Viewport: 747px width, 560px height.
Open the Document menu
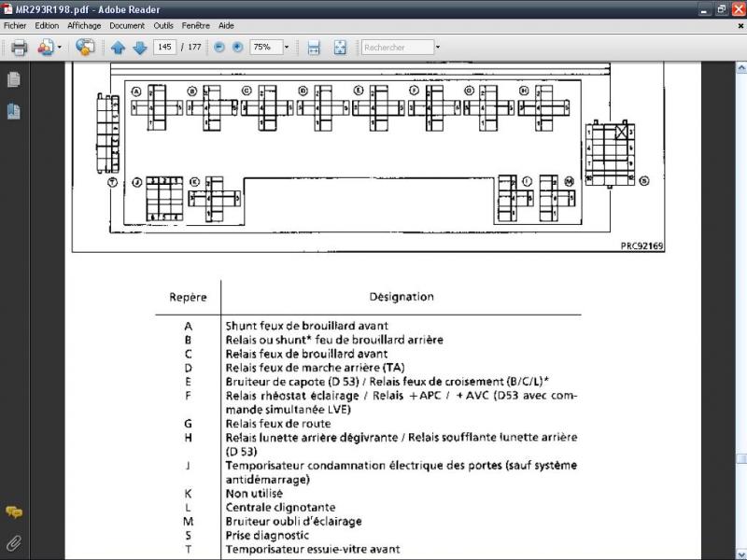127,26
